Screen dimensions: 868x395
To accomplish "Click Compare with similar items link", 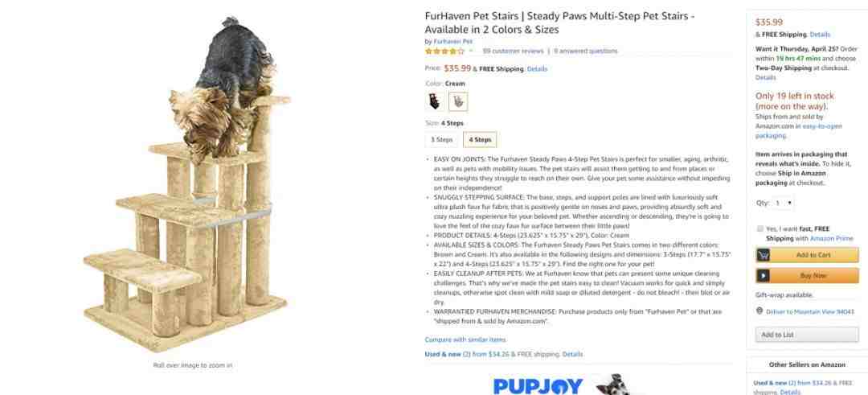I will [465, 339].
